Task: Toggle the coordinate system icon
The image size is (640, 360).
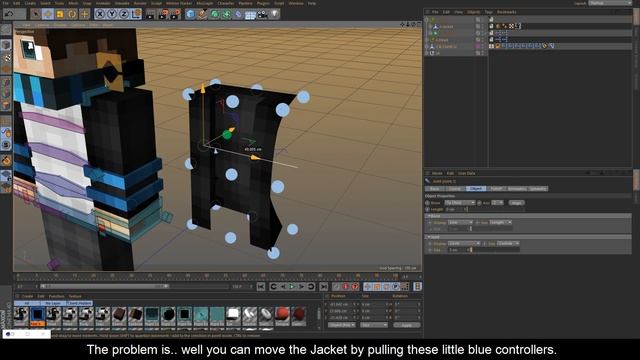Action: [x=136, y=14]
